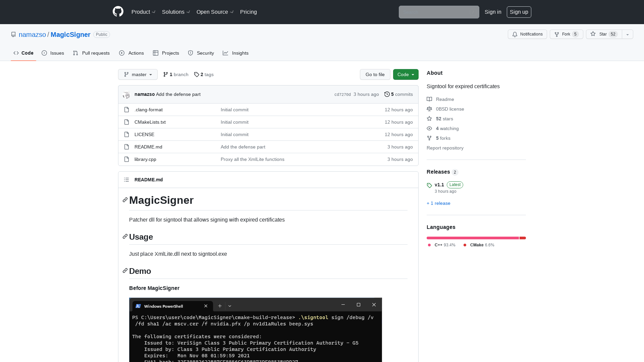Click file icon next to library.cpp
644x362 pixels.
coord(126,159)
